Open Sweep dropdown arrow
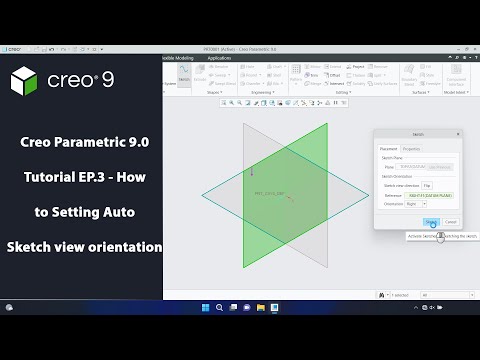This screenshot has height=360, width=480. (x=229, y=75)
